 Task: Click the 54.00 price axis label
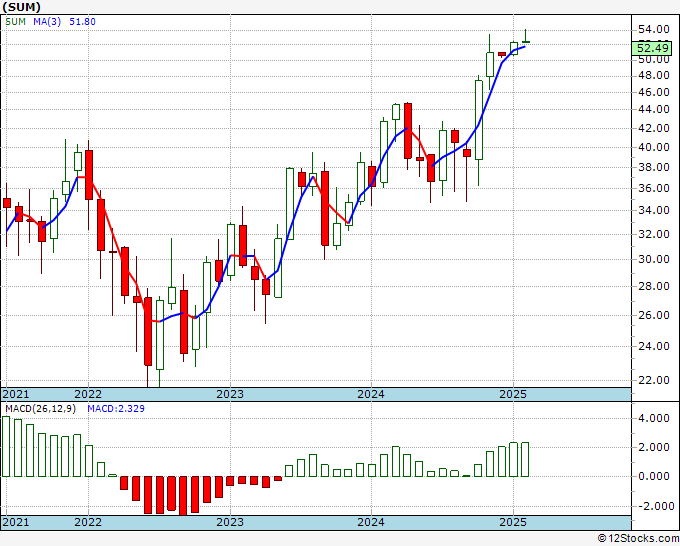coord(654,29)
